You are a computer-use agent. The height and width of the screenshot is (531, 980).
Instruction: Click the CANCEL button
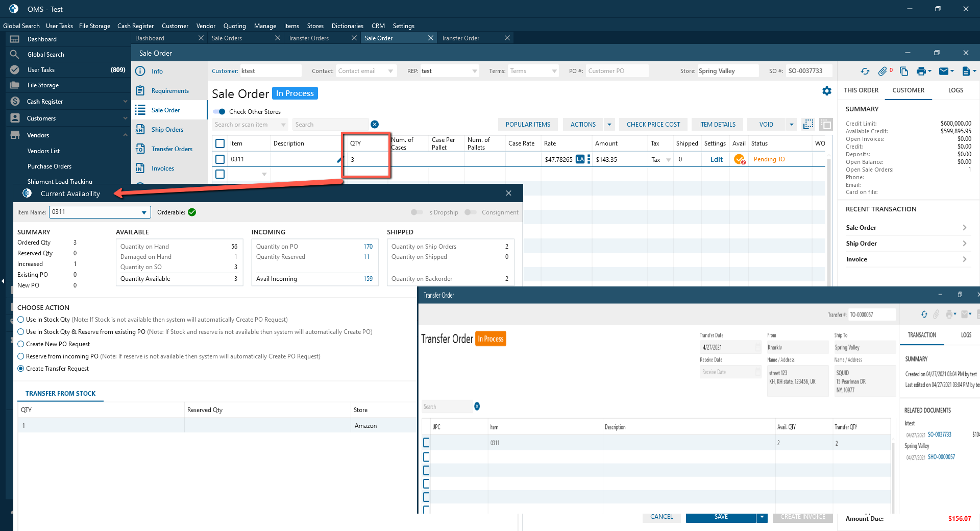(661, 517)
